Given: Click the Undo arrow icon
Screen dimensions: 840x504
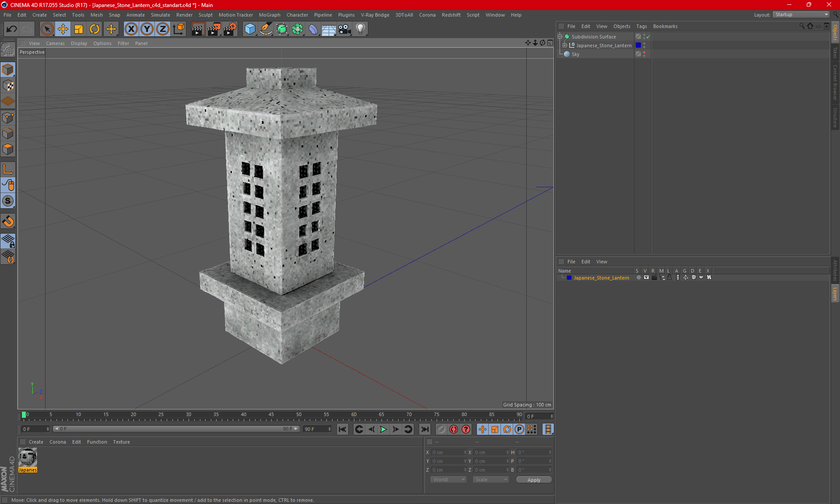Looking at the screenshot, I should pyautogui.click(x=12, y=29).
